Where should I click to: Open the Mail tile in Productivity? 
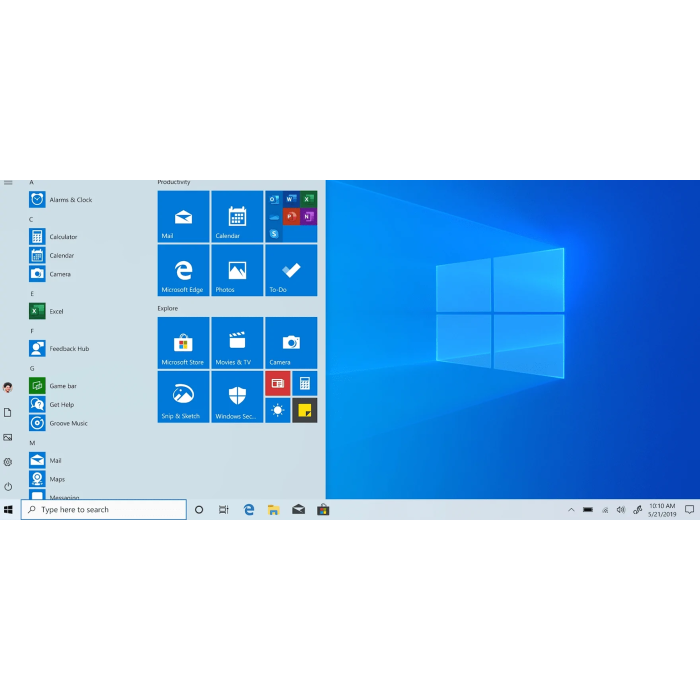(183, 217)
